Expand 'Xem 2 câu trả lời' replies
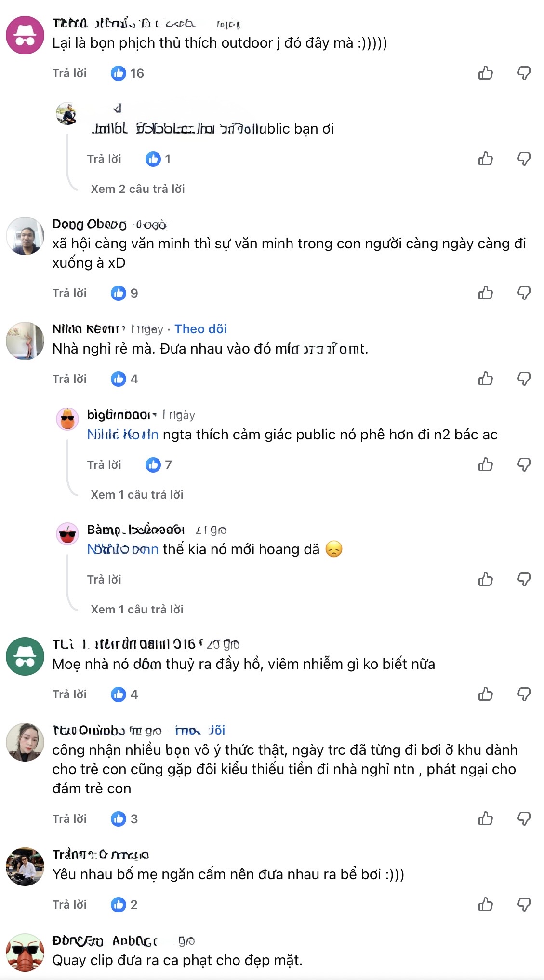The height and width of the screenshot is (980, 544). click(138, 189)
